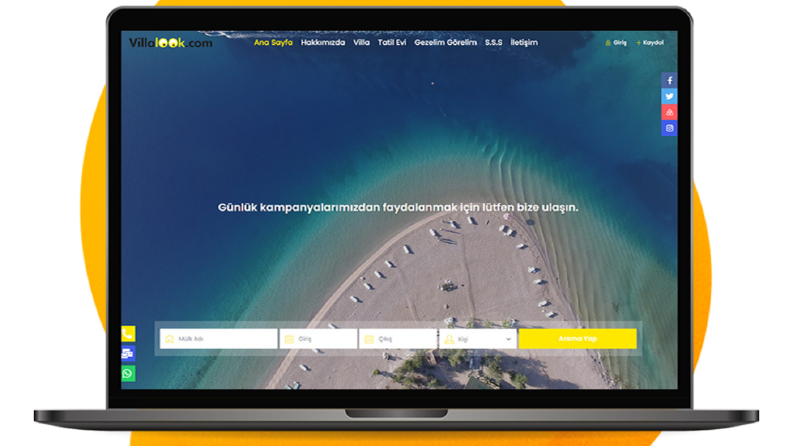Open the Instagram social link
Image resolution: width=793 pixels, height=446 pixels.
tap(669, 128)
